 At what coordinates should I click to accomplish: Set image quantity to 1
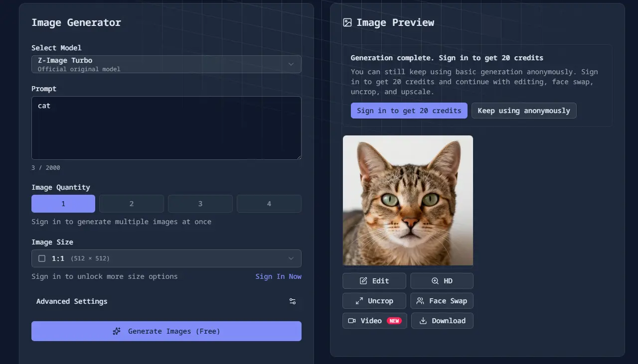(x=63, y=204)
